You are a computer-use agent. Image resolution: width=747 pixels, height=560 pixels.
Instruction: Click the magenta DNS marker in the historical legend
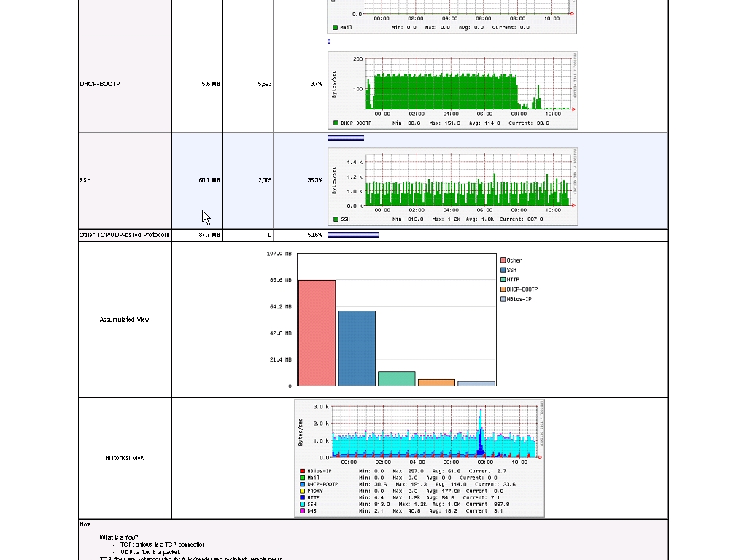tap(302, 511)
